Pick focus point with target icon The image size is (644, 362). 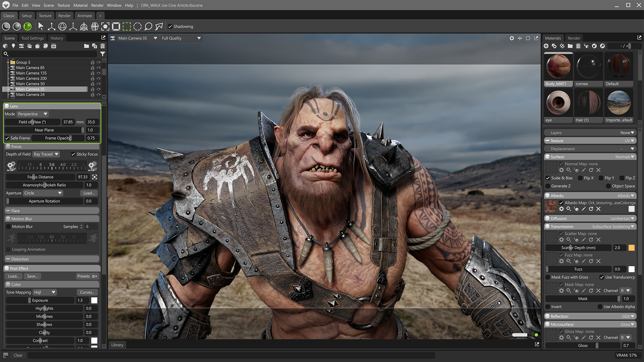tap(95, 177)
